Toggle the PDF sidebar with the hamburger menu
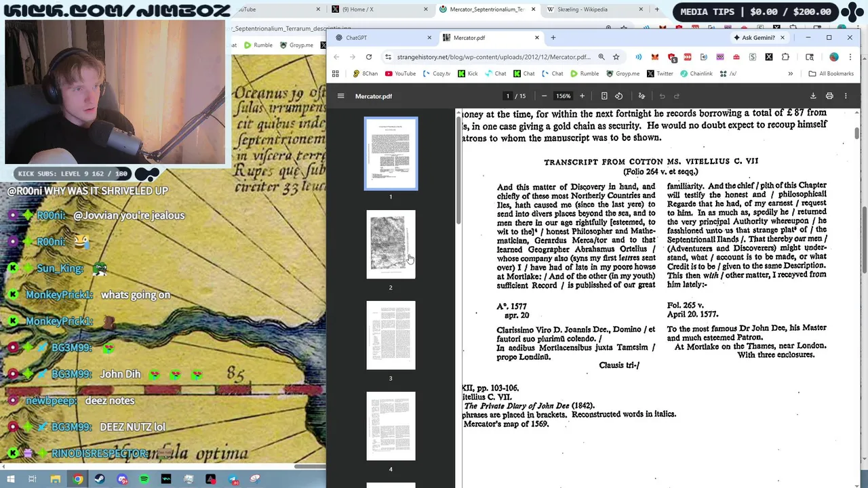The image size is (868, 488). coord(341,96)
